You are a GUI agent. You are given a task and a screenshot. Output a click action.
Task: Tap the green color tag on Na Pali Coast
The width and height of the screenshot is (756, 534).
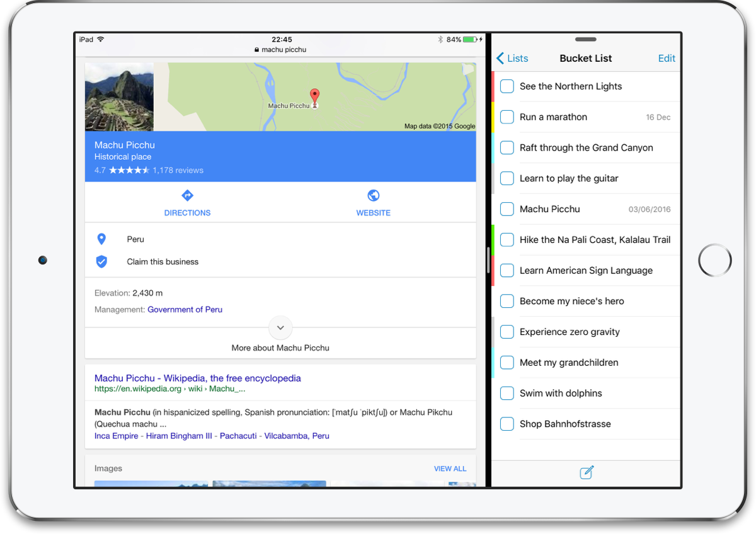coord(493,240)
